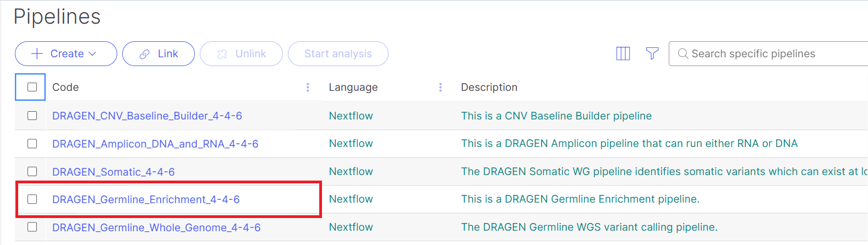Click the magnifier icon in search box
868x245 pixels.
pos(683,53)
